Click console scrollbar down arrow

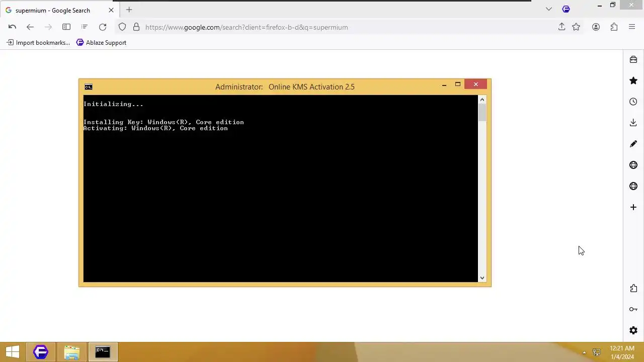click(482, 278)
